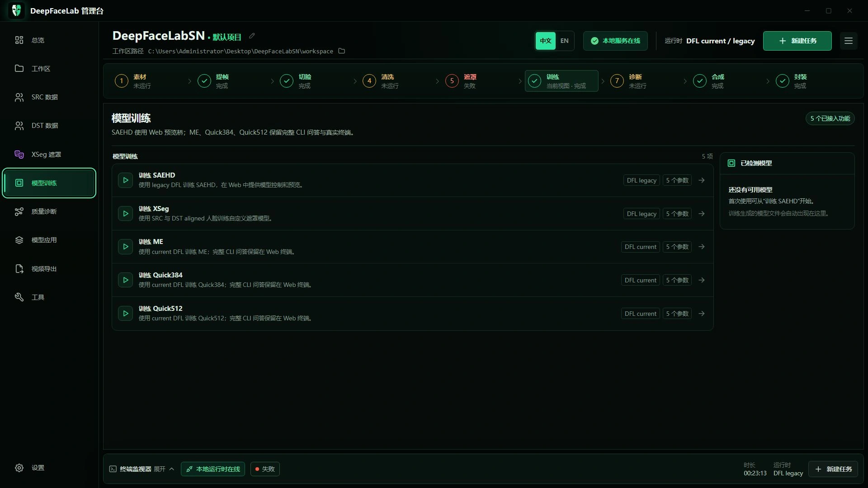Open 设置 gear icon
The width and height of the screenshot is (868, 488).
coord(19,468)
